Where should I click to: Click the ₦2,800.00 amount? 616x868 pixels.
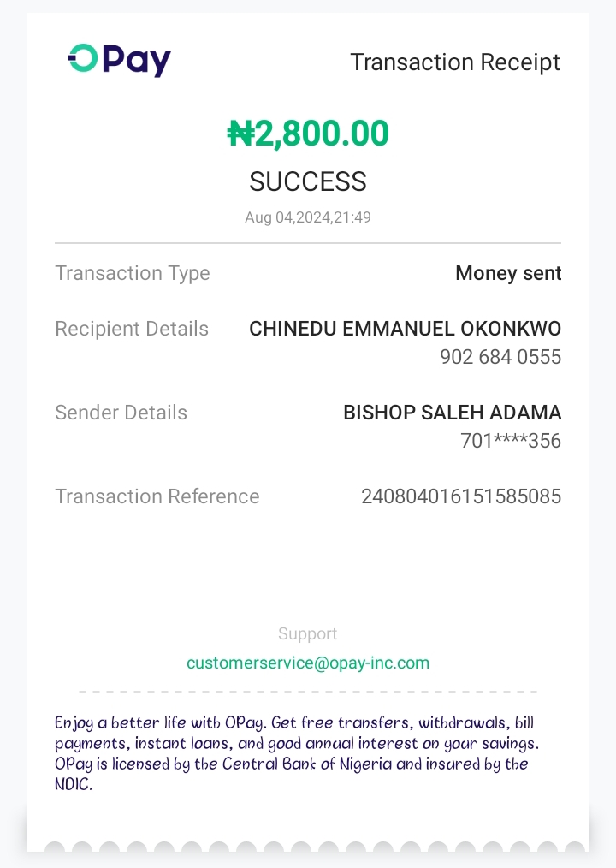pyautogui.click(x=308, y=134)
